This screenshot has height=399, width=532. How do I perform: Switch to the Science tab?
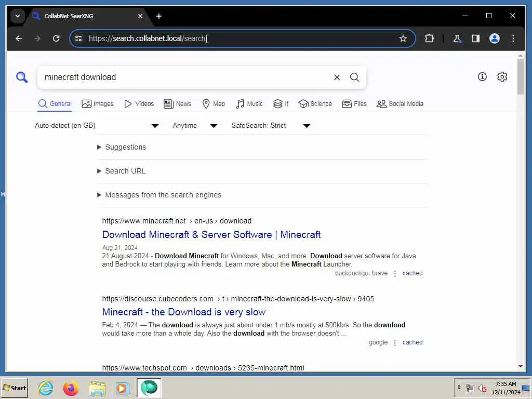(x=315, y=104)
